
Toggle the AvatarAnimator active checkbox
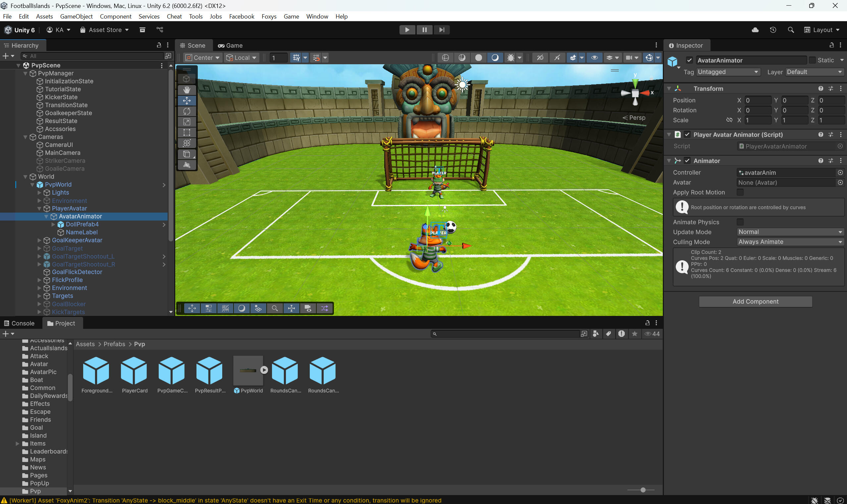point(689,60)
